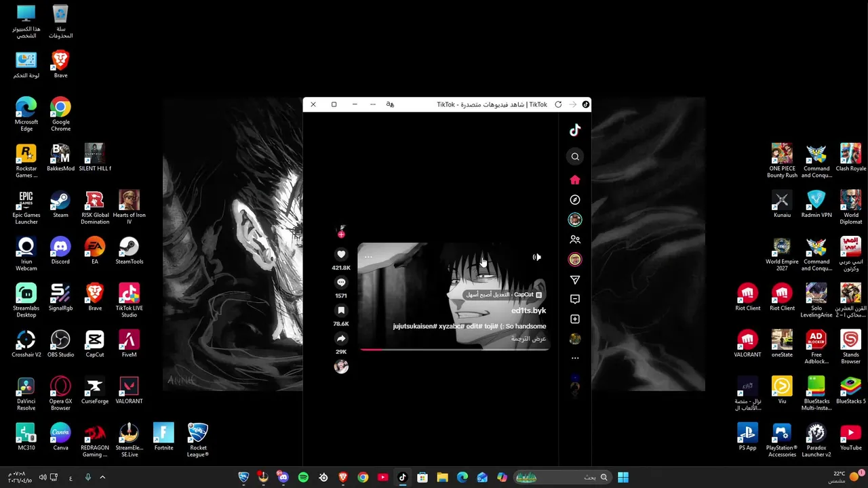Share the video with the arrow icon

pyautogui.click(x=341, y=339)
